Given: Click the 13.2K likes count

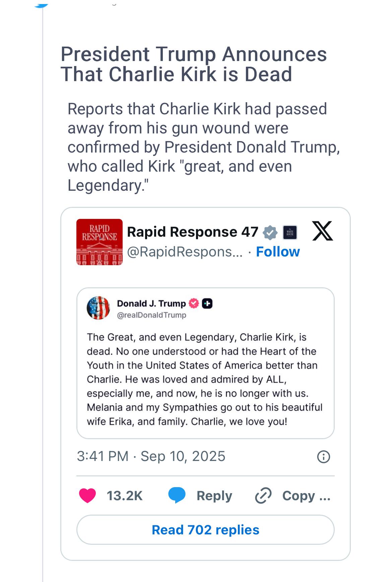Looking at the screenshot, I should [x=125, y=496].
